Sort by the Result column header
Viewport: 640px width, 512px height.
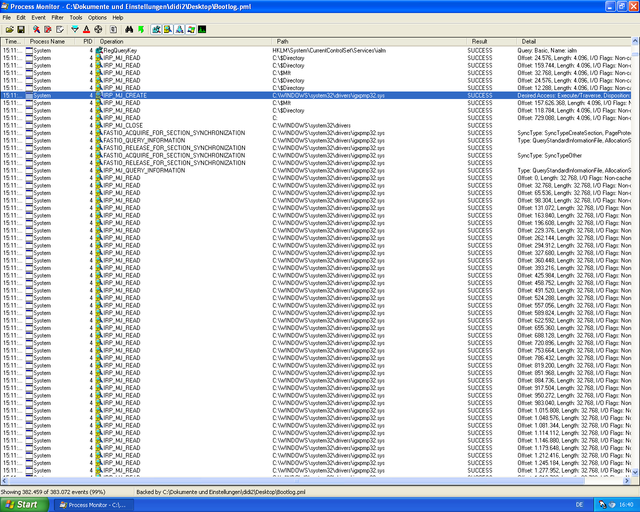pyautogui.click(x=492, y=42)
